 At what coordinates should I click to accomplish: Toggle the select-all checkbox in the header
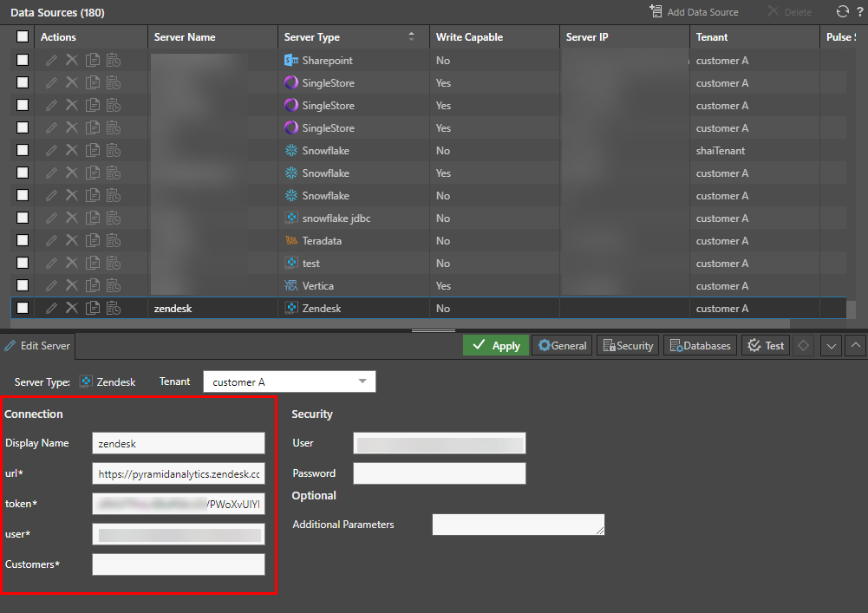coord(23,37)
